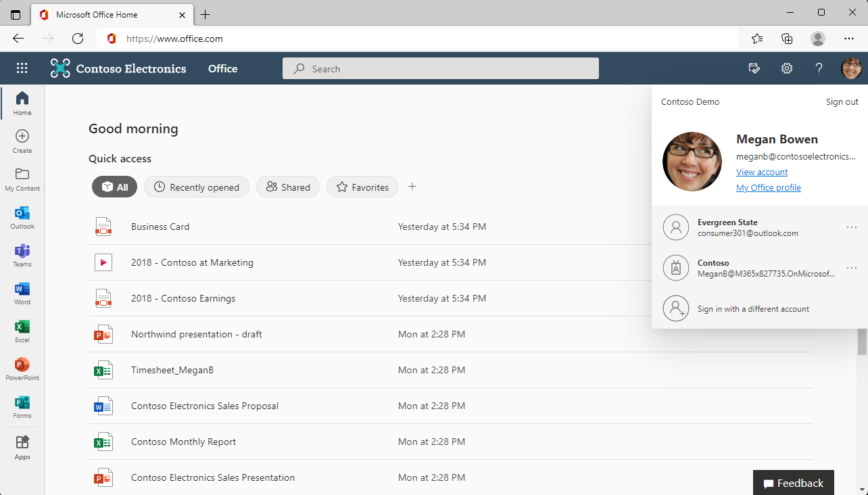
Task: Open the Help question mark
Action: [x=819, y=68]
